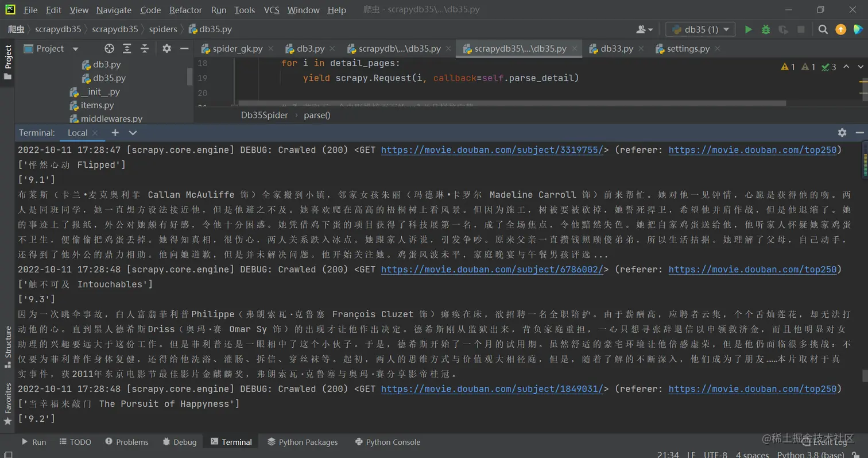Image resolution: width=868 pixels, height=458 pixels.
Task: Open the Problems tool window
Action: click(126, 442)
